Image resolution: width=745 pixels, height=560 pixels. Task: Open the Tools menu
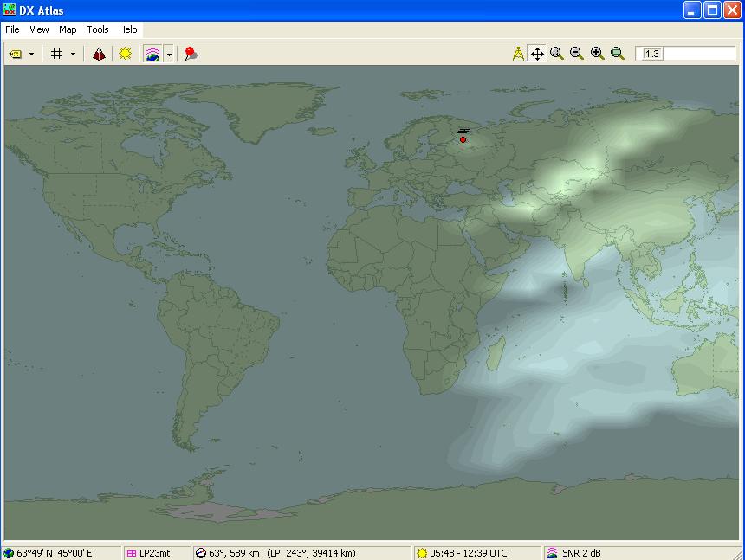pyautogui.click(x=98, y=29)
